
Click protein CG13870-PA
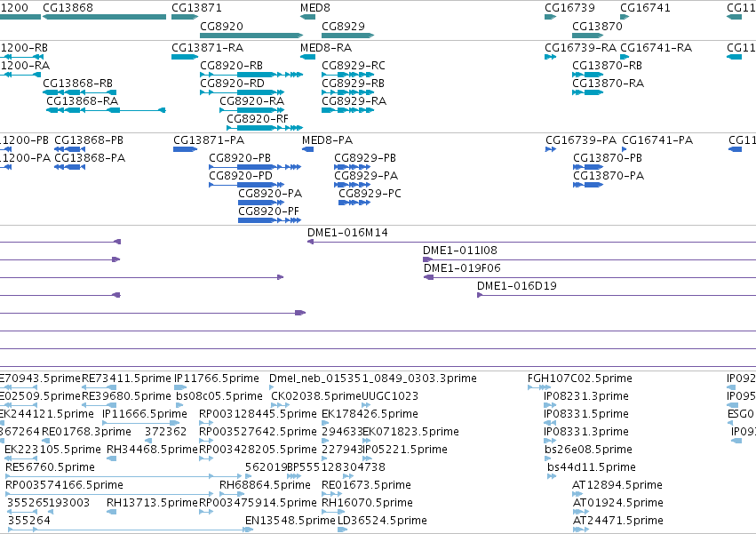point(609,176)
